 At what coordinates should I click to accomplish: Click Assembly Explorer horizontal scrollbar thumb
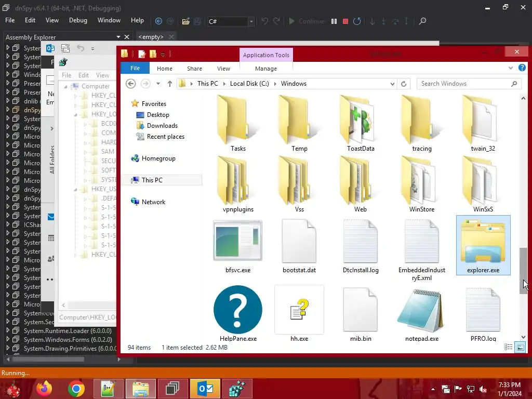click(48, 359)
